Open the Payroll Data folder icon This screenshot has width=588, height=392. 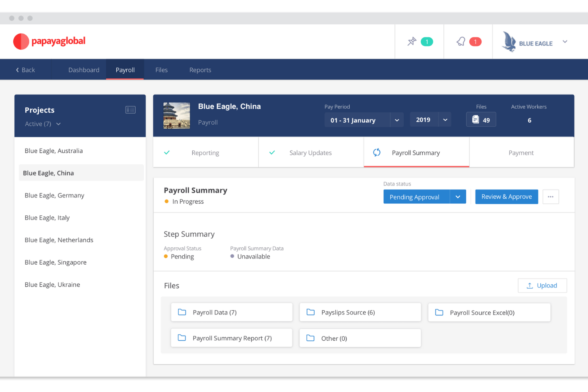click(x=182, y=312)
